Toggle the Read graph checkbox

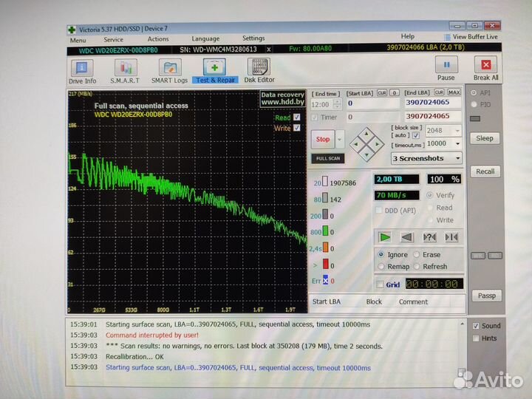[297, 117]
